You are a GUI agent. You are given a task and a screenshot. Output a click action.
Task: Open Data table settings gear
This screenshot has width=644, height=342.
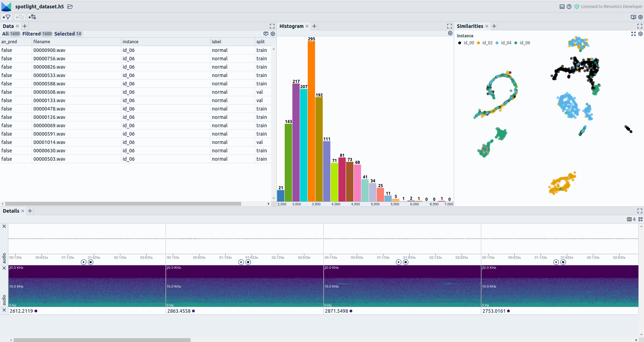tap(273, 34)
